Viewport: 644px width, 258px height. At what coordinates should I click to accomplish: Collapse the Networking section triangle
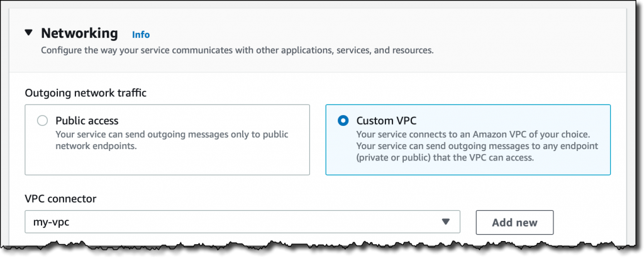point(28,33)
